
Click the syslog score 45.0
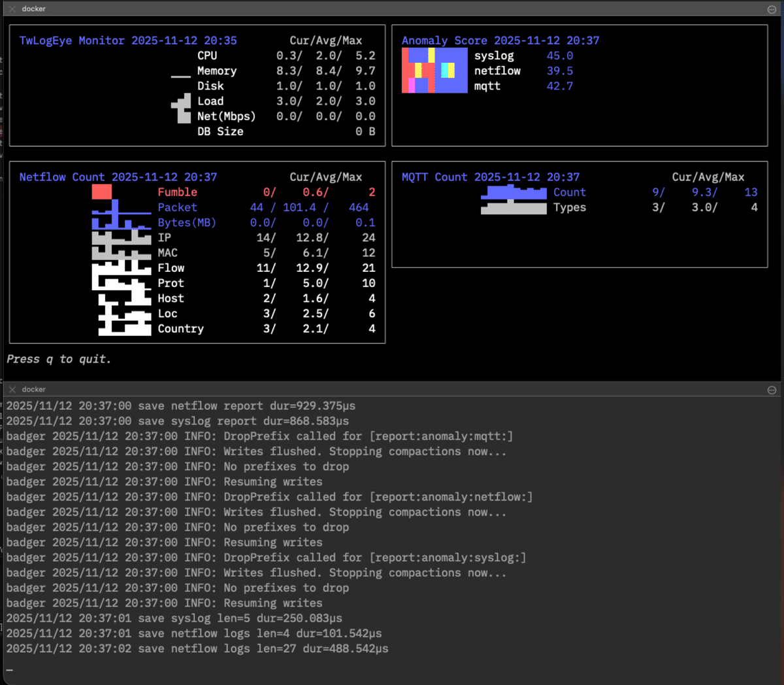coord(560,56)
